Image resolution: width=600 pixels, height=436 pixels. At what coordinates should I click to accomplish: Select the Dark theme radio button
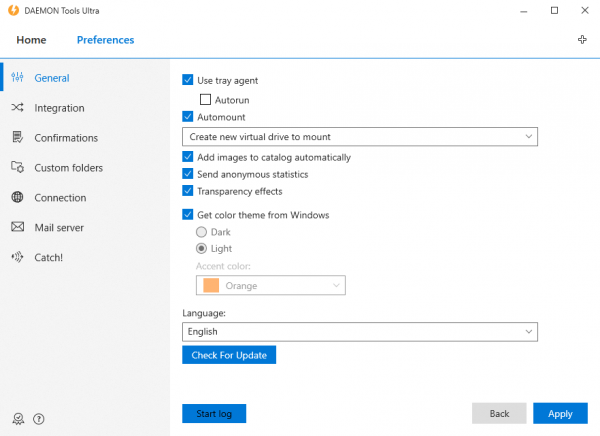201,232
